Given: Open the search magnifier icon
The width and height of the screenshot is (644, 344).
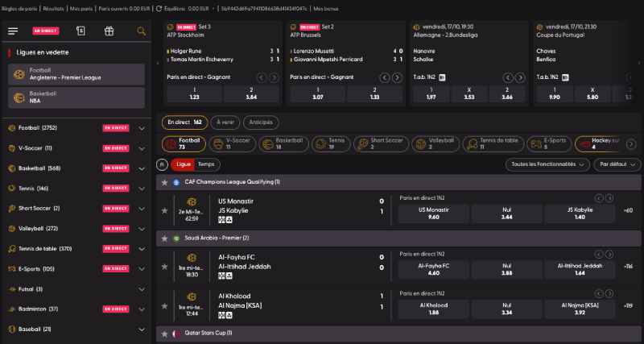Looking at the screenshot, I should point(142,31).
